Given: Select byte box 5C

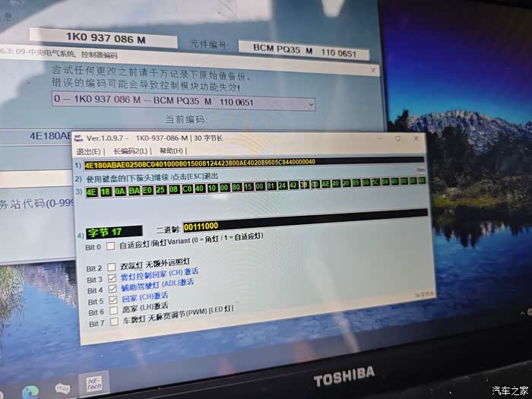Looking at the screenshot, I should (x=375, y=182).
